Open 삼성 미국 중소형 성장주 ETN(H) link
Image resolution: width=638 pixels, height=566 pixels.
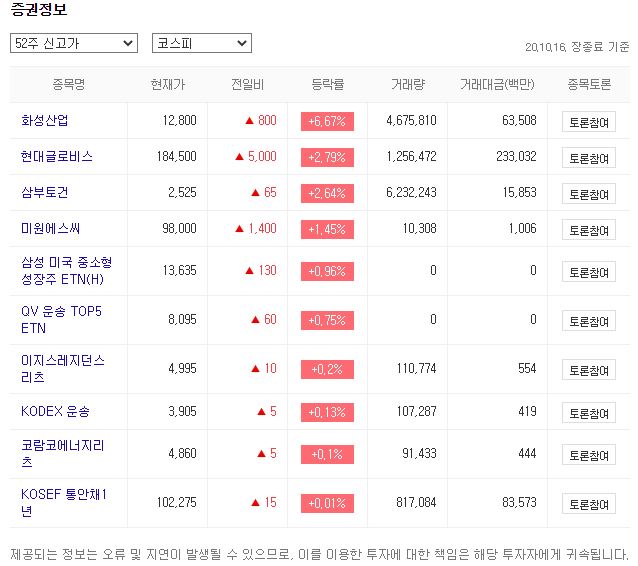[67, 271]
